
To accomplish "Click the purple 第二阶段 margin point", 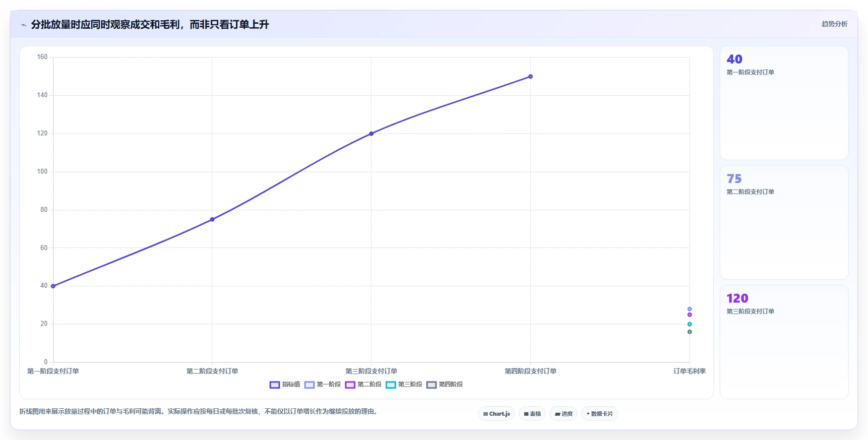I will pos(689,314).
